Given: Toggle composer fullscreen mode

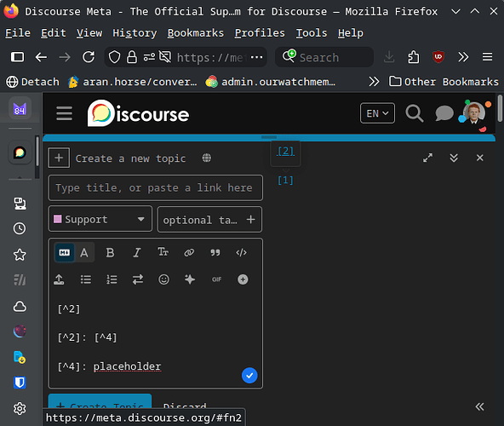Looking at the screenshot, I should [427, 158].
